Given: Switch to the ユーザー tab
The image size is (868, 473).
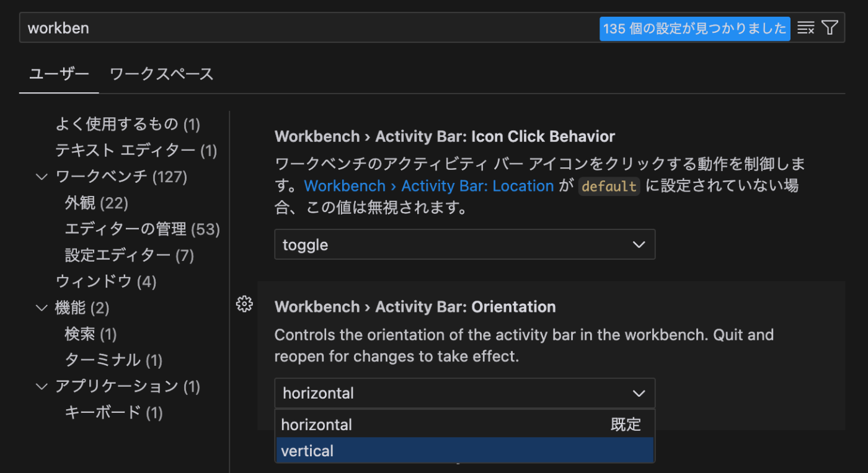Looking at the screenshot, I should click(x=59, y=74).
